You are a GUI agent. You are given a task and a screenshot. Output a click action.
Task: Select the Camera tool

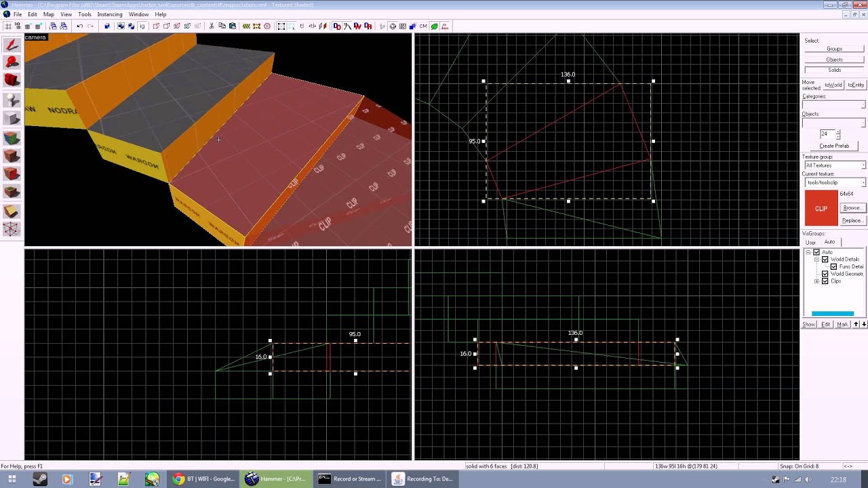pyautogui.click(x=12, y=80)
